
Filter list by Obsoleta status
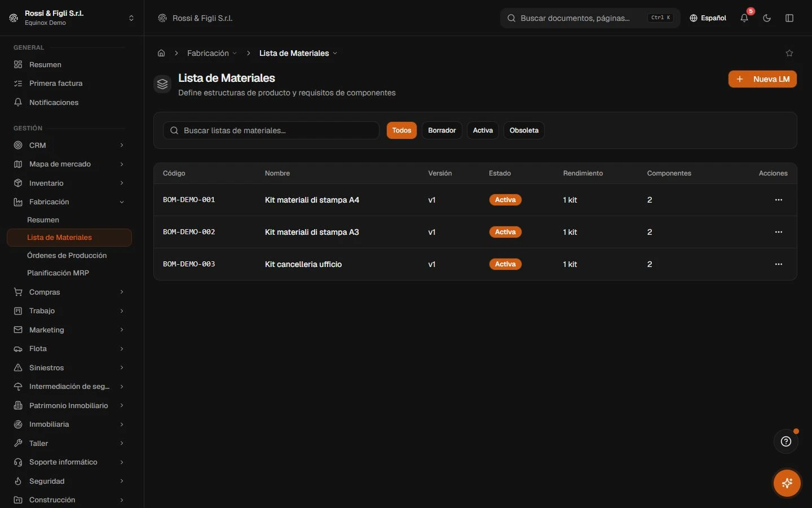point(524,130)
